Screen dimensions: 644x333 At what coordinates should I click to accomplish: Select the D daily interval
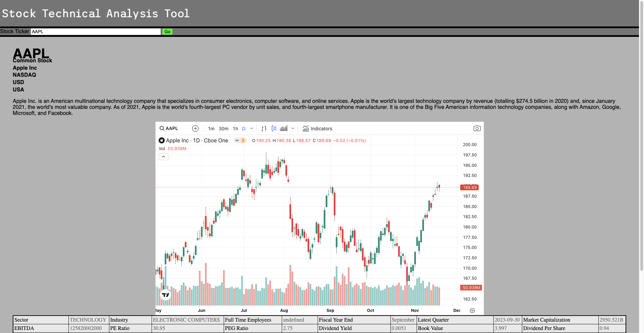[x=244, y=129]
